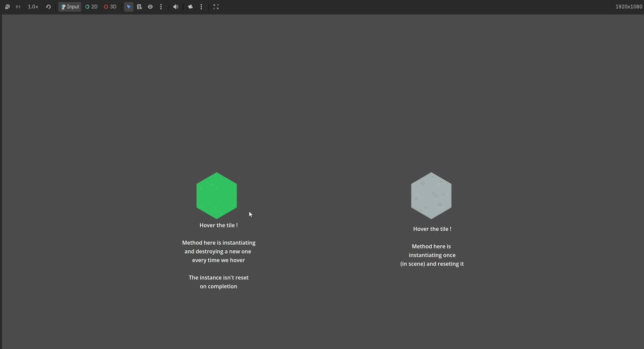The width and height of the screenshot is (644, 349).
Task: Click the "(in scene) and reseting it" text
Action: (x=432, y=264)
